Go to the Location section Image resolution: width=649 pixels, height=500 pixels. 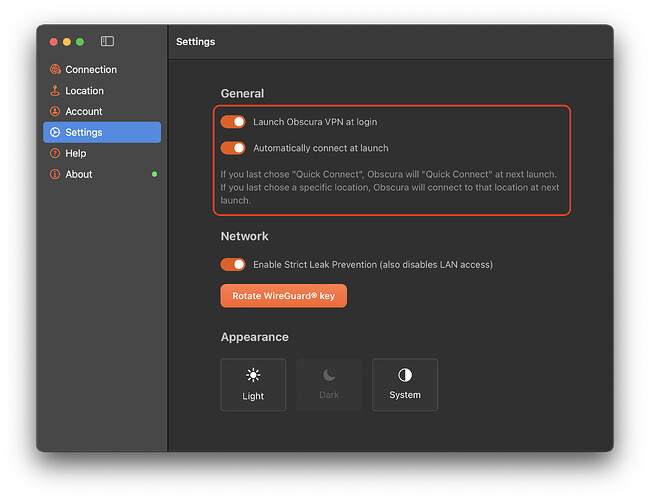102,91
